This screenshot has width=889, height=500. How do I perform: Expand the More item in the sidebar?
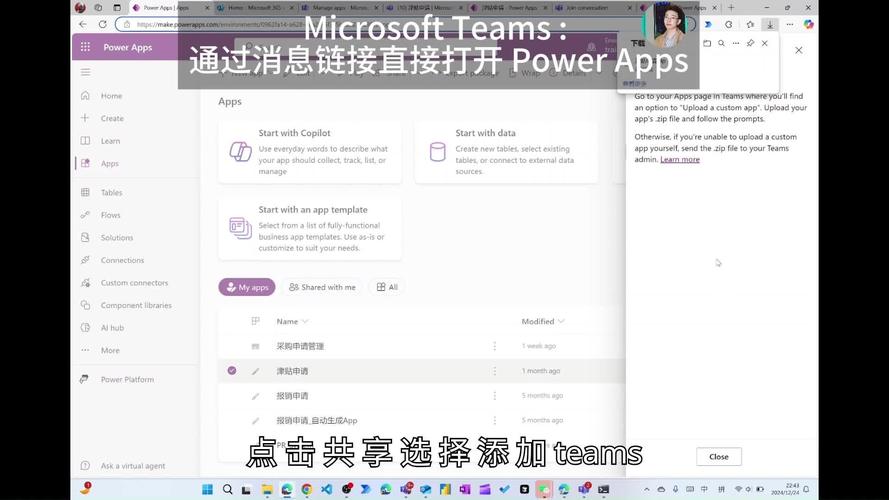110,350
